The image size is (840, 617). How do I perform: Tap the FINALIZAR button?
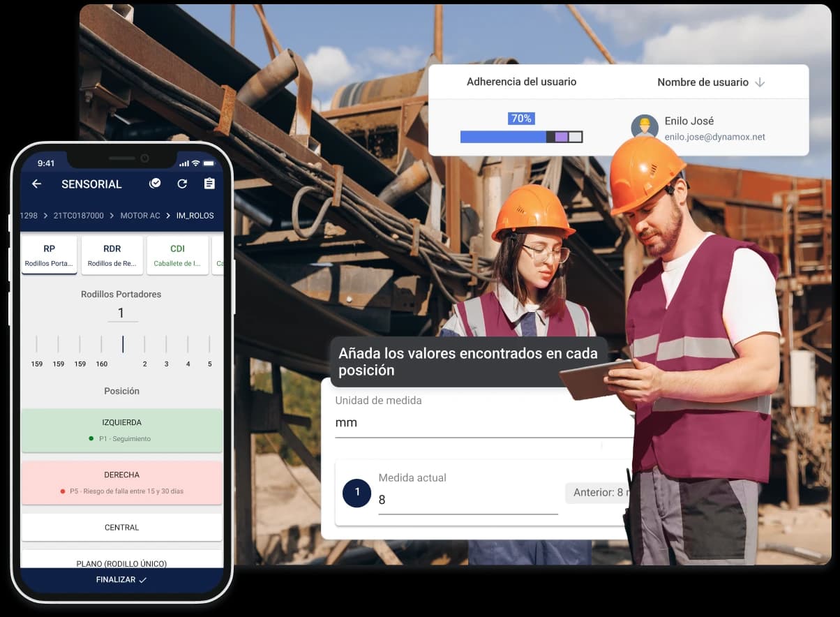point(121,580)
